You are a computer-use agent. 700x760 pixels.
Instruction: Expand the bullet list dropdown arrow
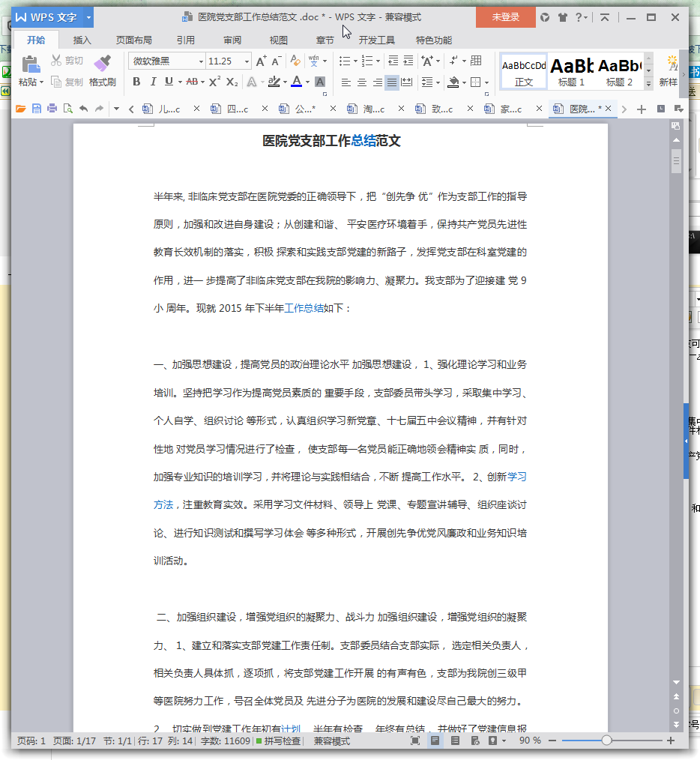355,61
